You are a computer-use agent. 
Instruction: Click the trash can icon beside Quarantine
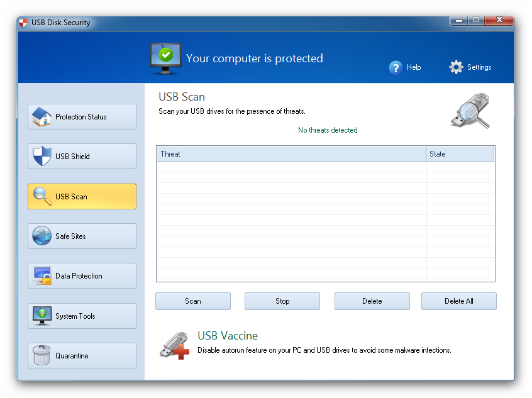[x=42, y=355]
